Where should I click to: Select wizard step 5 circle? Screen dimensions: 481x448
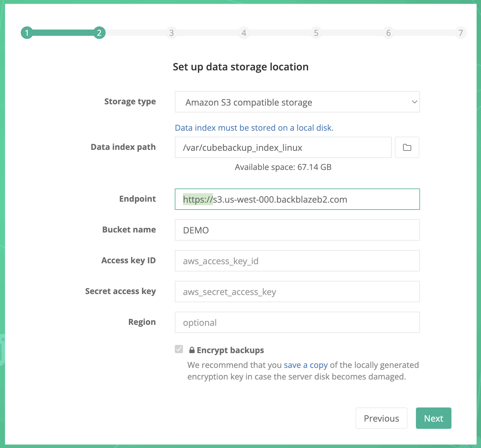coord(316,32)
